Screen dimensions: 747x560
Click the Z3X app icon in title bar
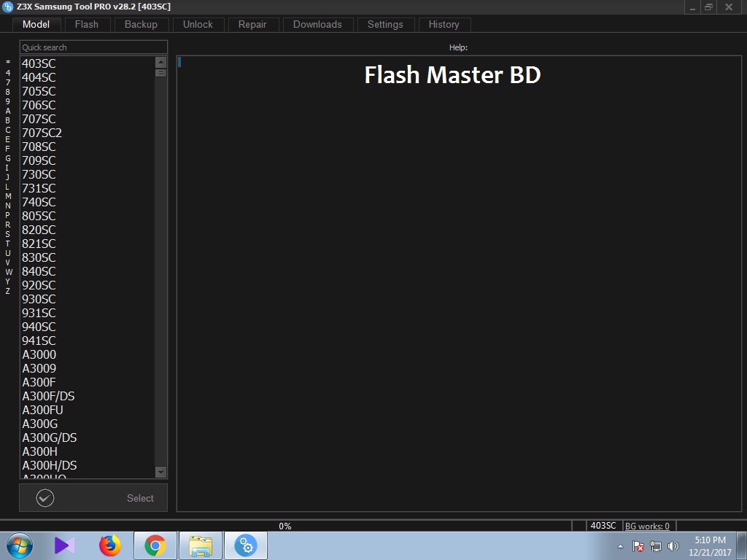click(7, 7)
